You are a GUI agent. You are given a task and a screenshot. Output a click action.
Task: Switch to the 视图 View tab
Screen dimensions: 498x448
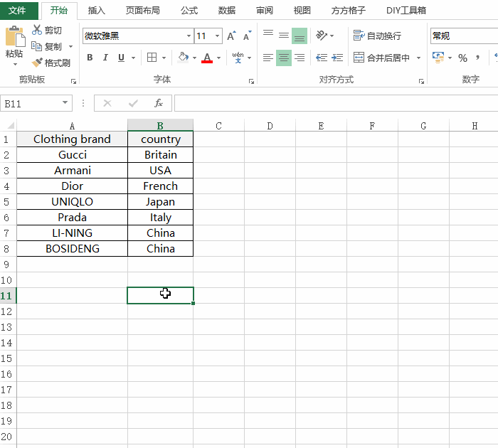pos(302,11)
